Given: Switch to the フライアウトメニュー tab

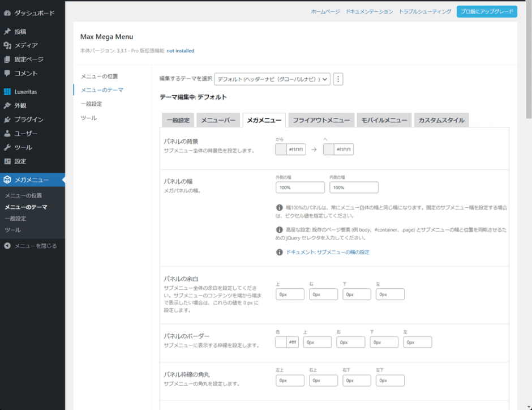Looking at the screenshot, I should pos(321,120).
